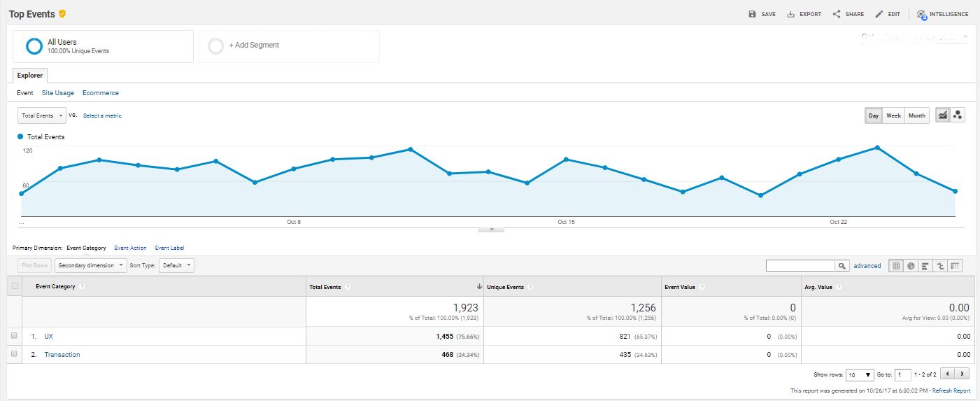Tick the checkbox for the Transaction row
980x401 pixels.
14,354
